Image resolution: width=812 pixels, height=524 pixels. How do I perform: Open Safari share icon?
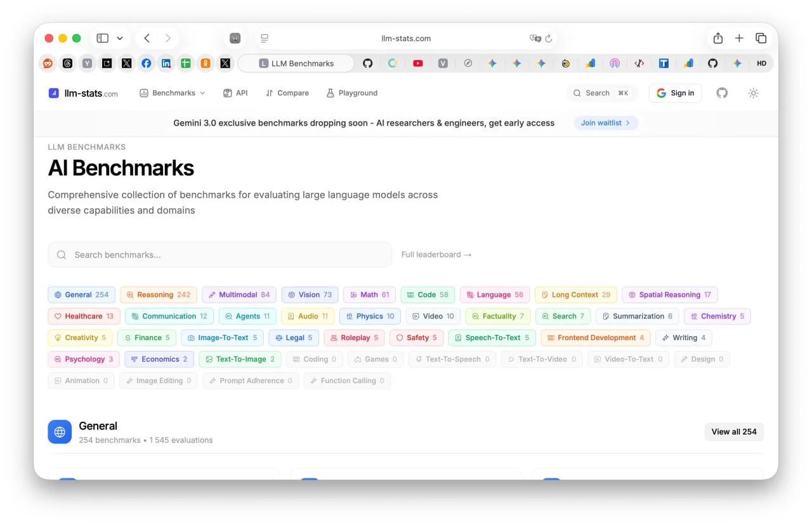tap(718, 38)
